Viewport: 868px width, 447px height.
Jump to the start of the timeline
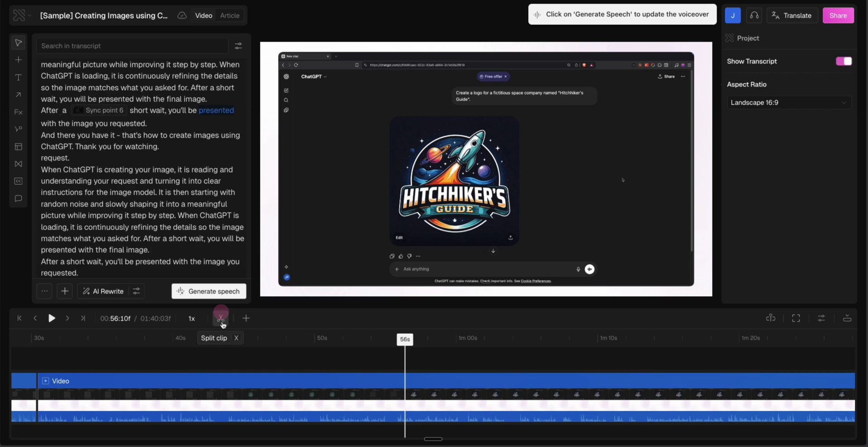coord(19,318)
